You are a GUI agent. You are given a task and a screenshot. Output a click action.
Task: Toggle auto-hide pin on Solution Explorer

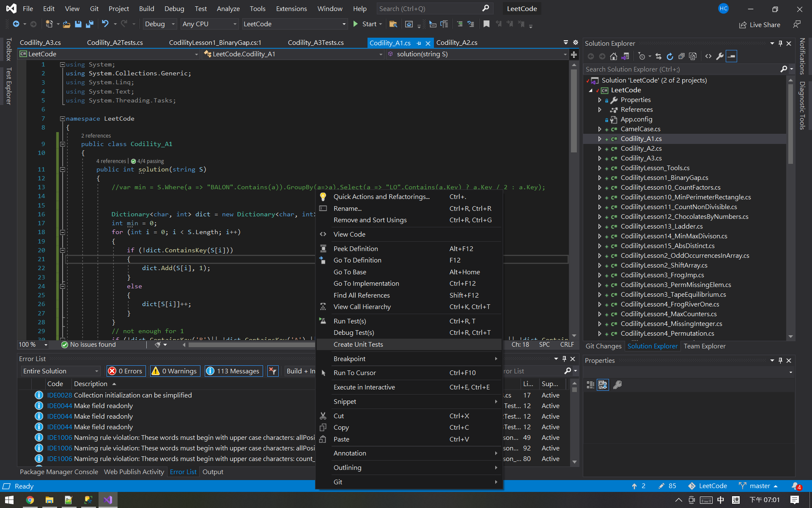pyautogui.click(x=780, y=43)
